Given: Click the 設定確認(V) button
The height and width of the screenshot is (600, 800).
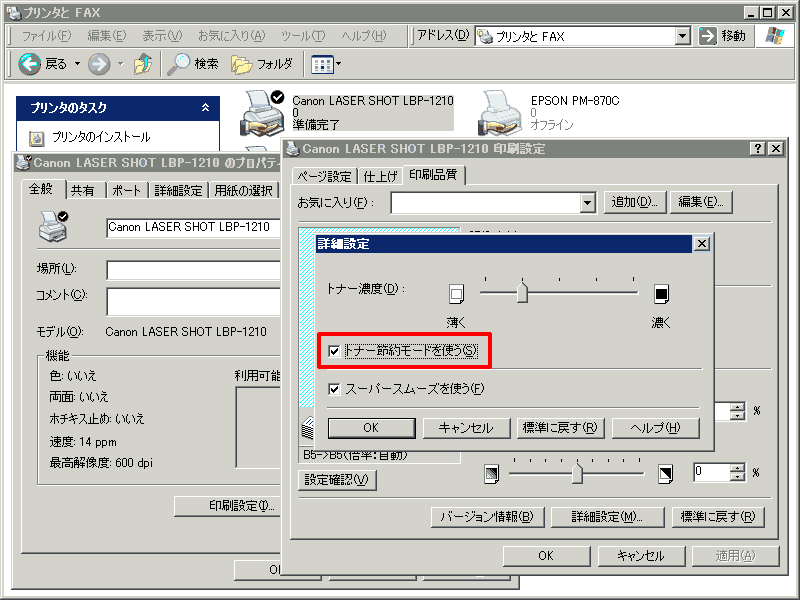Looking at the screenshot, I should (x=337, y=480).
